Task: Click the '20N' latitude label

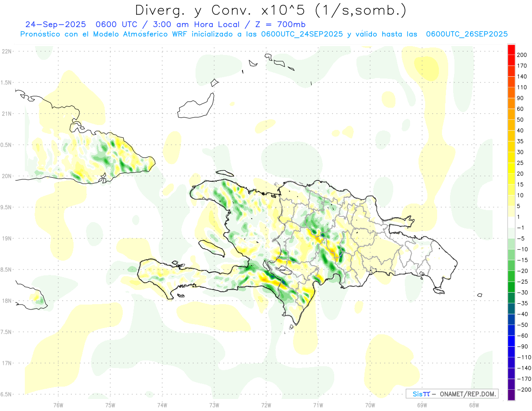Action: (x=6, y=176)
